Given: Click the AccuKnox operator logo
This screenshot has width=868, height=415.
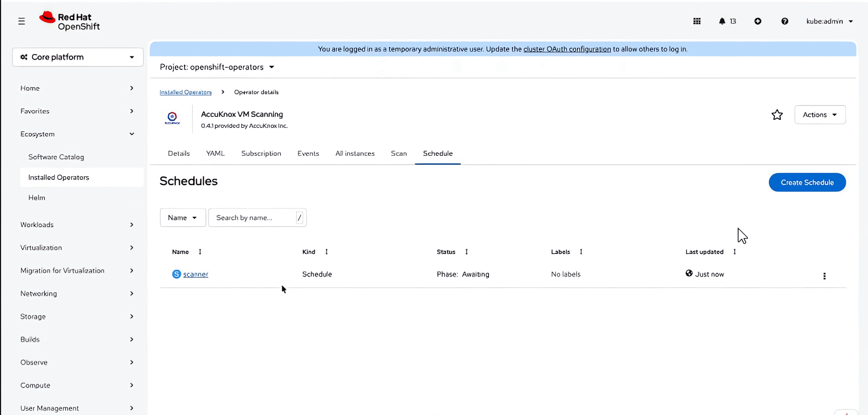Looking at the screenshot, I should point(172,118).
